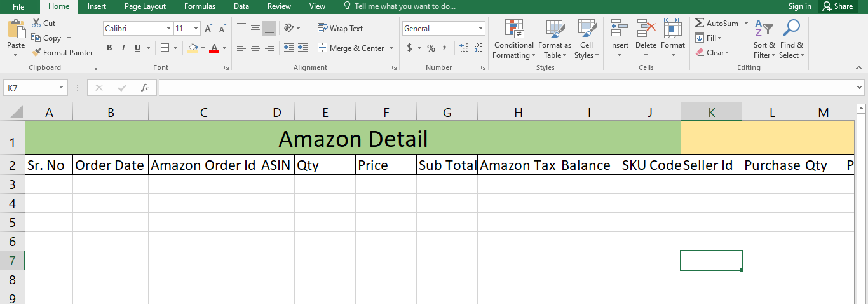The image size is (868, 304).
Task: Switch to the Insert tab
Action: [97, 6]
